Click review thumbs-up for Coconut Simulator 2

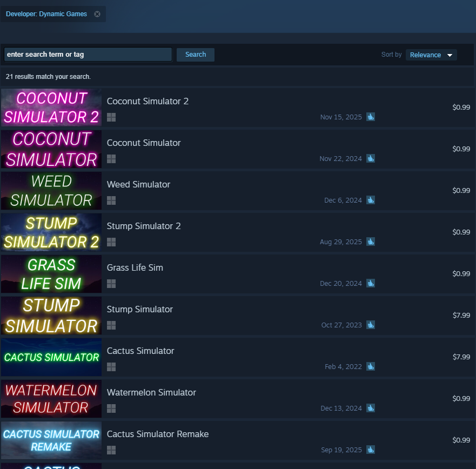371,117
